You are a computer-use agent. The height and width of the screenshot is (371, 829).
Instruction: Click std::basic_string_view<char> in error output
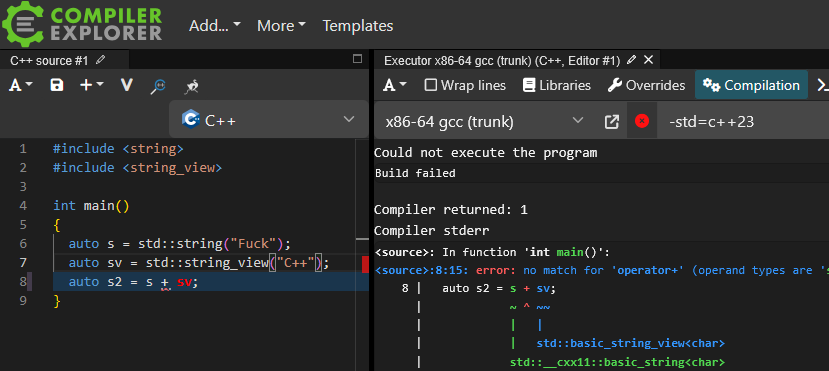coord(630,344)
